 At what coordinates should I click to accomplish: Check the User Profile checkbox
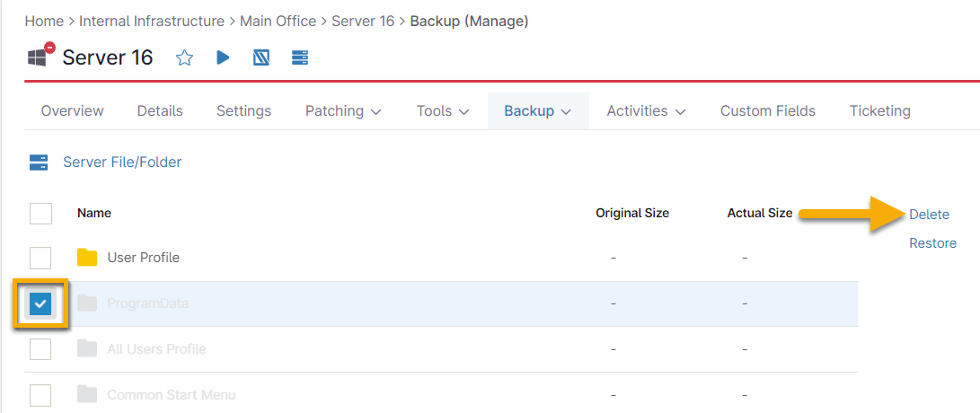(40, 258)
